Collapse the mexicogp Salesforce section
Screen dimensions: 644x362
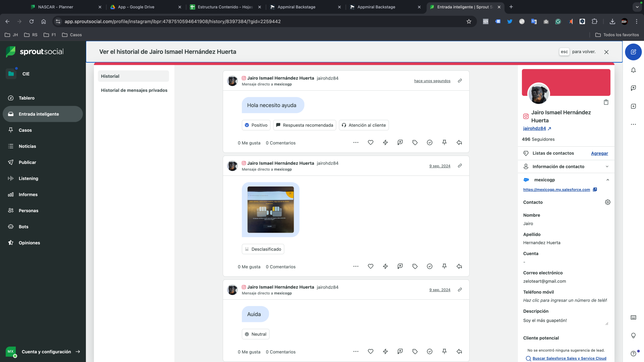tap(608, 180)
